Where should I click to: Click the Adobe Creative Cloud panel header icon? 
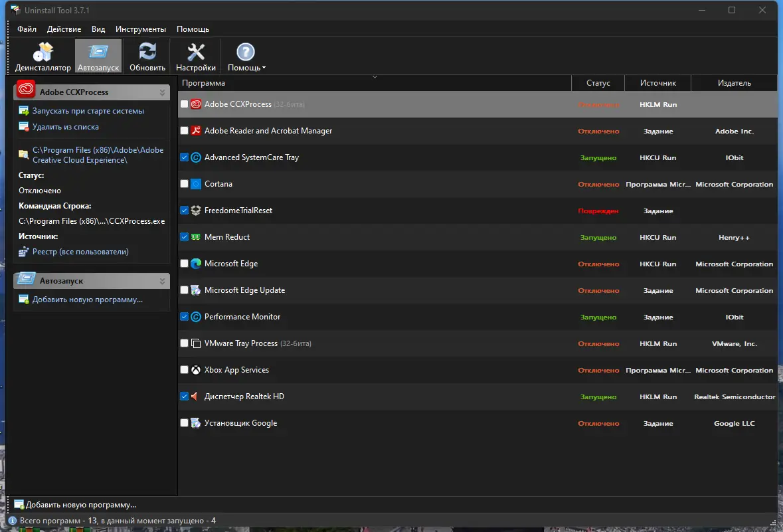click(x=25, y=90)
